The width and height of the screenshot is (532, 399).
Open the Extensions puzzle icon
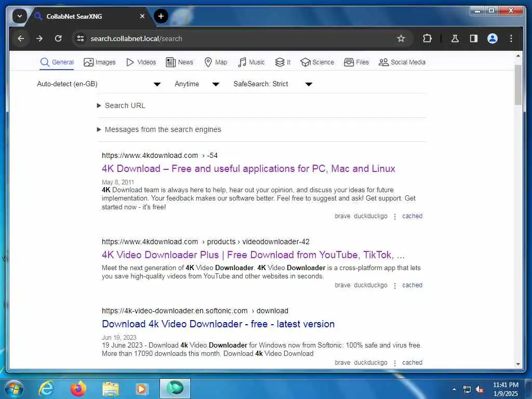[x=427, y=38]
